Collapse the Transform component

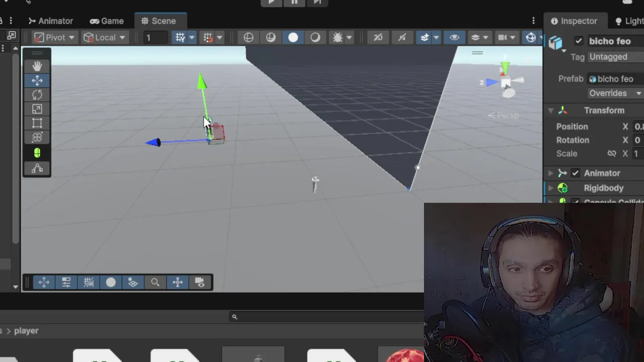click(550, 111)
